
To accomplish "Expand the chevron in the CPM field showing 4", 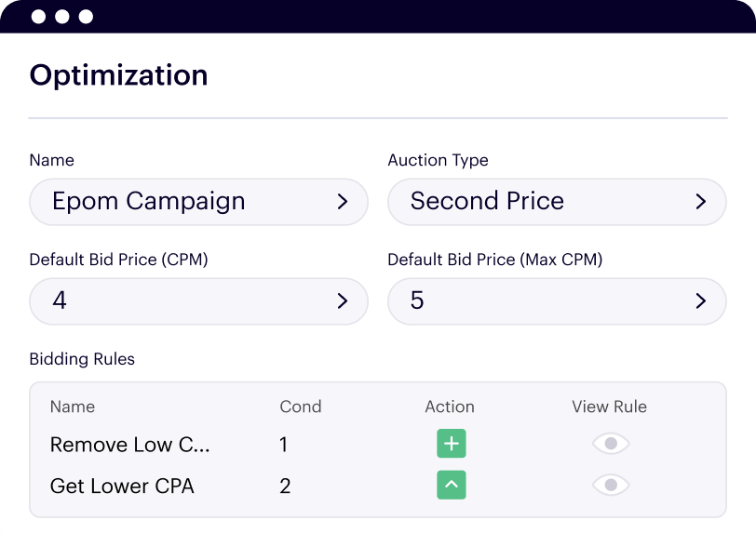I will pyautogui.click(x=342, y=300).
